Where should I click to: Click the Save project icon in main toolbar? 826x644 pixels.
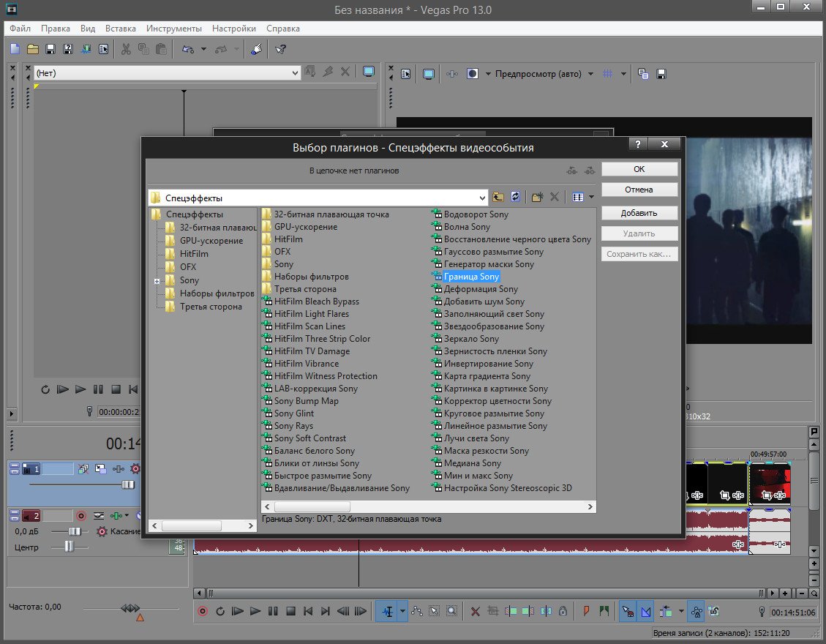pyautogui.click(x=50, y=49)
